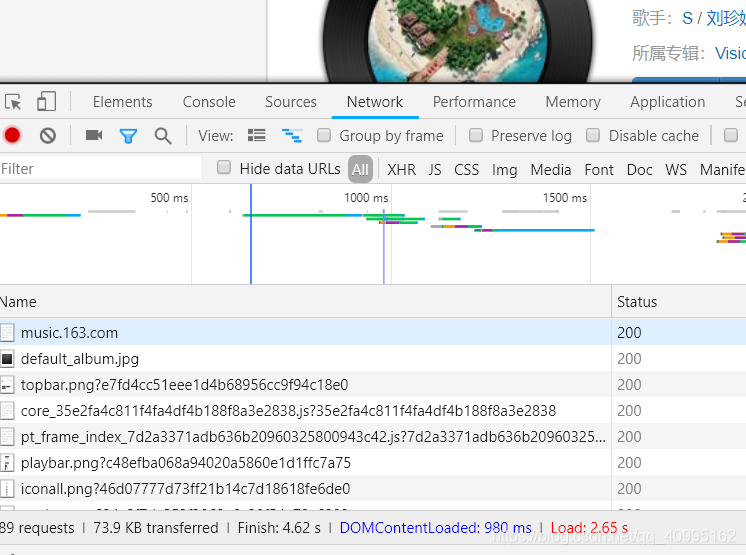
Task: Open the Console tab
Action: point(209,102)
